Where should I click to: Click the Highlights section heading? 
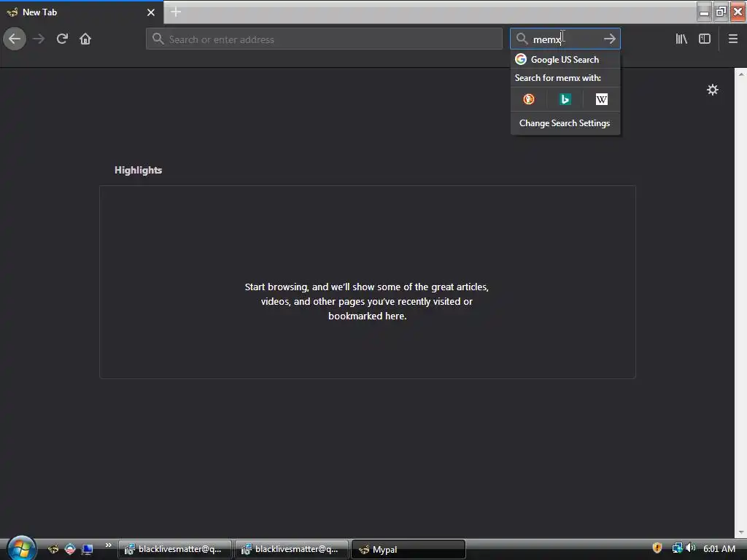(138, 170)
